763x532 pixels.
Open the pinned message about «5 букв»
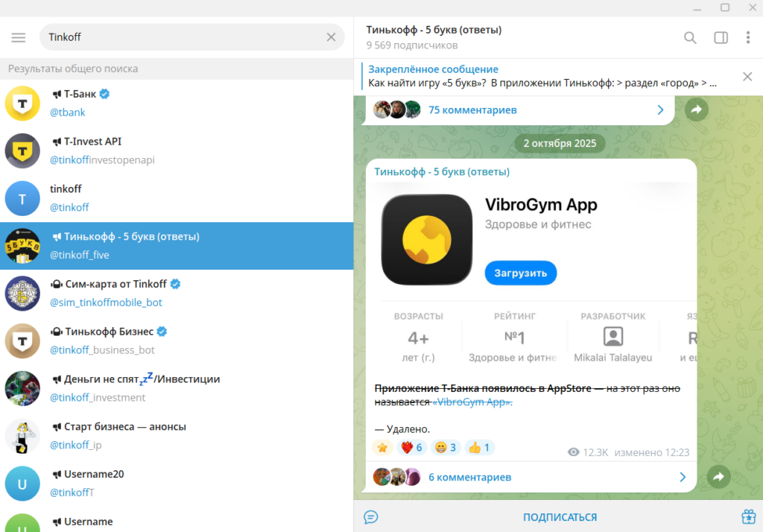pos(542,77)
